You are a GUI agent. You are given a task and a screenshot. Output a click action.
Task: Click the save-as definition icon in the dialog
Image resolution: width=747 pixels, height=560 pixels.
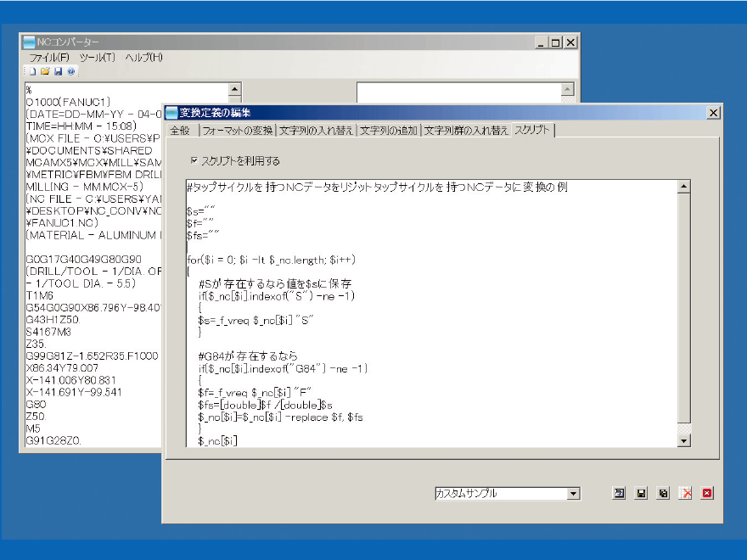[x=663, y=492]
